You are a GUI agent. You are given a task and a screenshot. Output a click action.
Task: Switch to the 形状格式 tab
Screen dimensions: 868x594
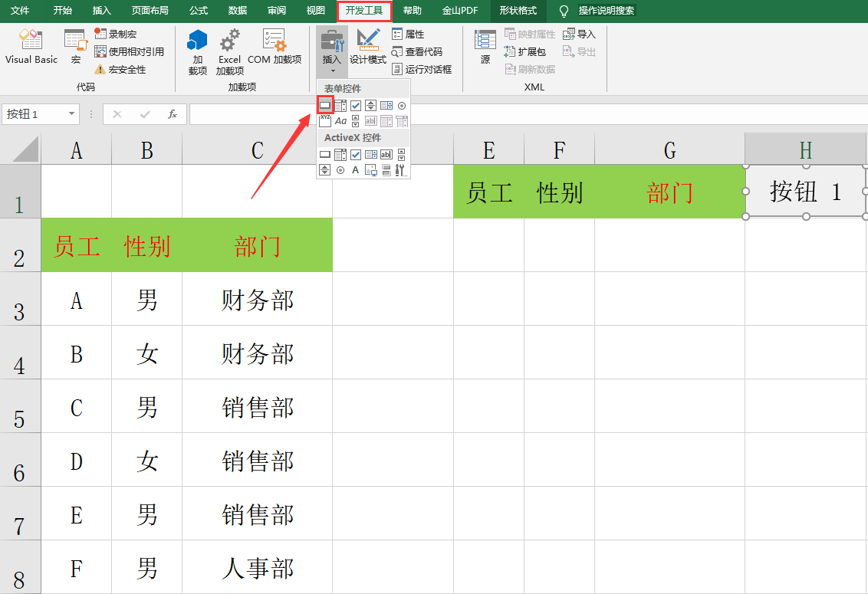[x=518, y=11]
